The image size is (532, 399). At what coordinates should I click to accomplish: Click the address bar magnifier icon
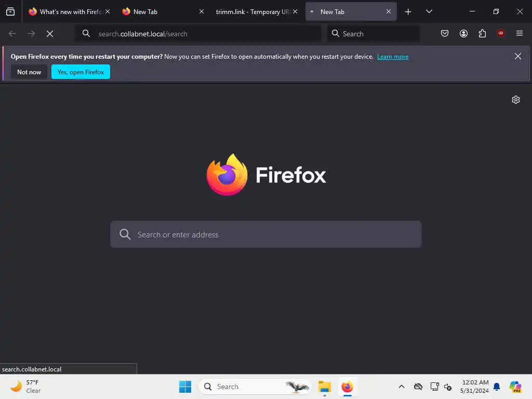[x=86, y=33]
